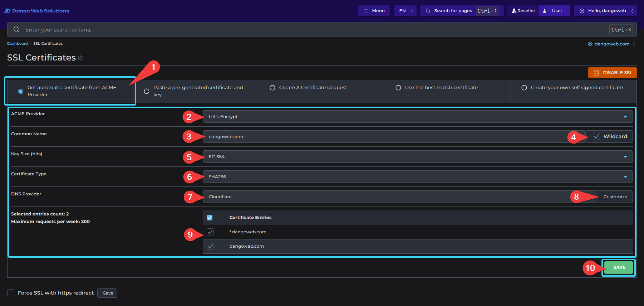This screenshot has height=306, width=644.
Task: Open the Certificate Type SHA256 dropdown
Action: click(418, 177)
